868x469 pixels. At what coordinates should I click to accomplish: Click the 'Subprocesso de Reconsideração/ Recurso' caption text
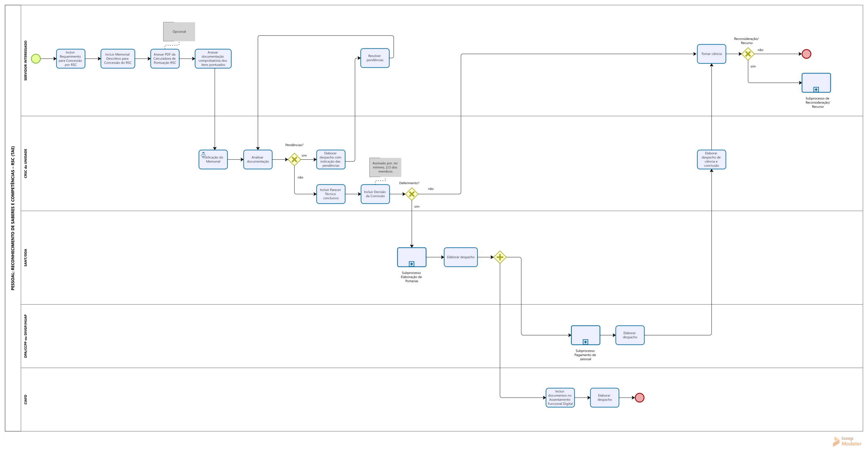817,102
